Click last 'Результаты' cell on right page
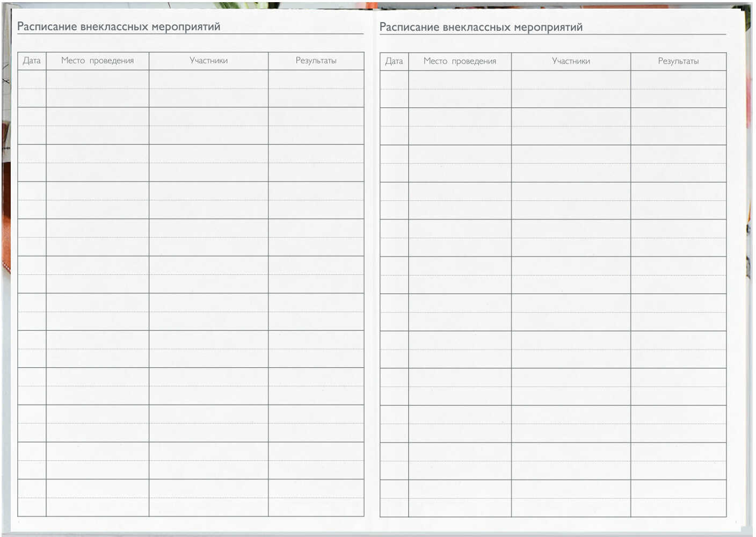 point(678,498)
